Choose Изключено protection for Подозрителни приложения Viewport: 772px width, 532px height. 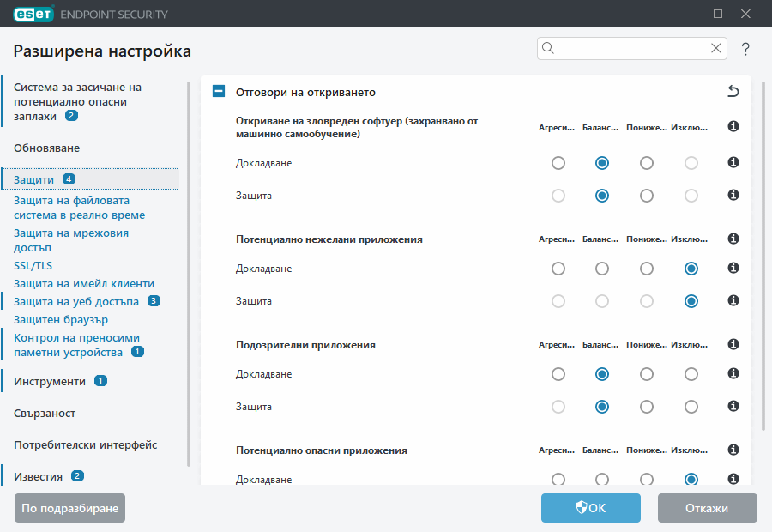[x=691, y=406]
